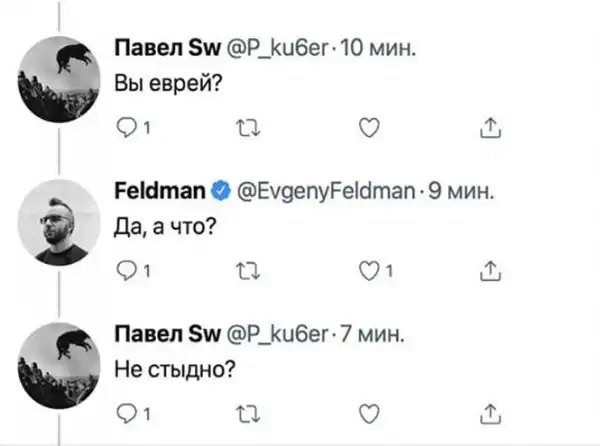Share the "Не стыдно?" tweet
Image resolution: width=600 pixels, height=446 pixels.
[490, 411]
